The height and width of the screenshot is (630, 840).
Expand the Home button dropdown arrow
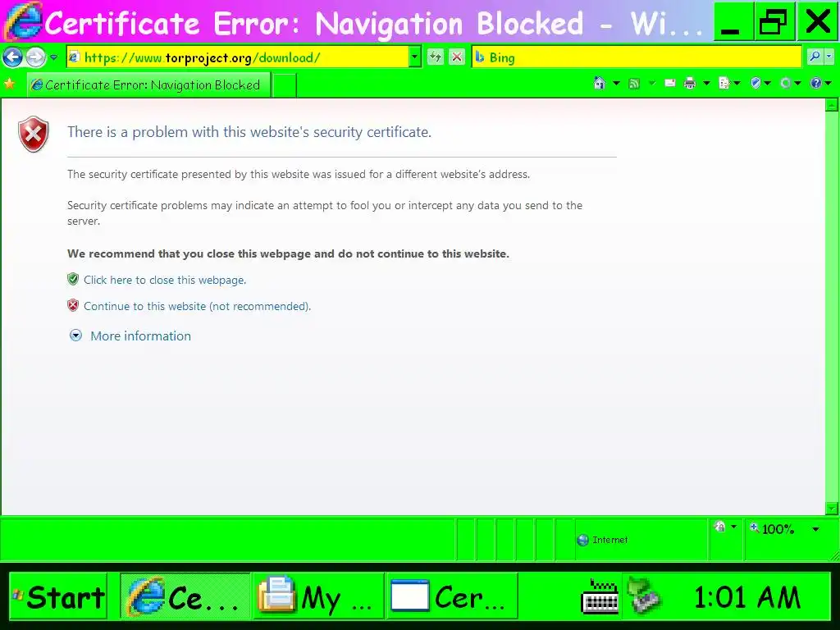tap(616, 83)
